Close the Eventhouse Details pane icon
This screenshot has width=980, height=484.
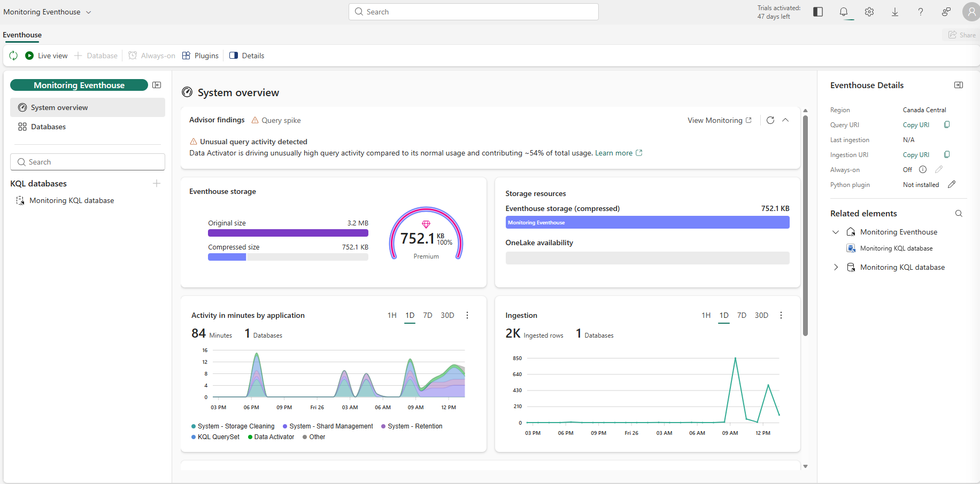pos(959,85)
